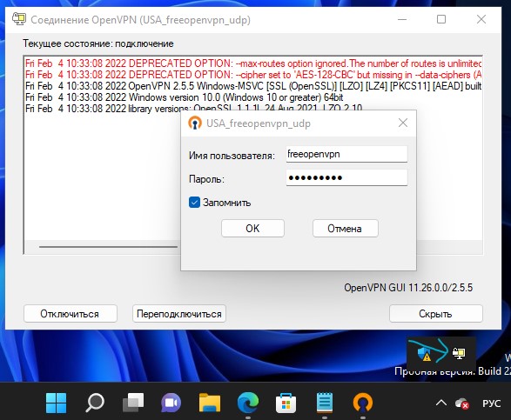Open File Explorer from the taskbar
The height and width of the screenshot is (420, 511).
point(209,403)
